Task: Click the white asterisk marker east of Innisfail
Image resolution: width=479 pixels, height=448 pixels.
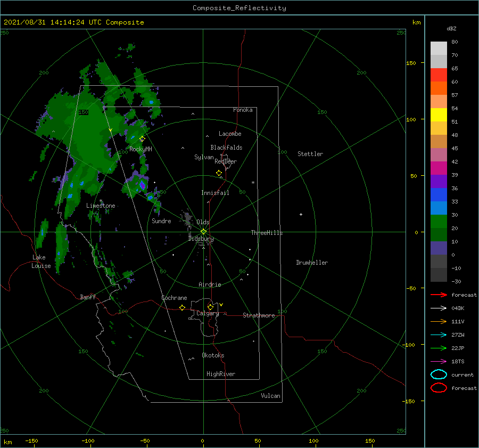Action: tap(253, 183)
